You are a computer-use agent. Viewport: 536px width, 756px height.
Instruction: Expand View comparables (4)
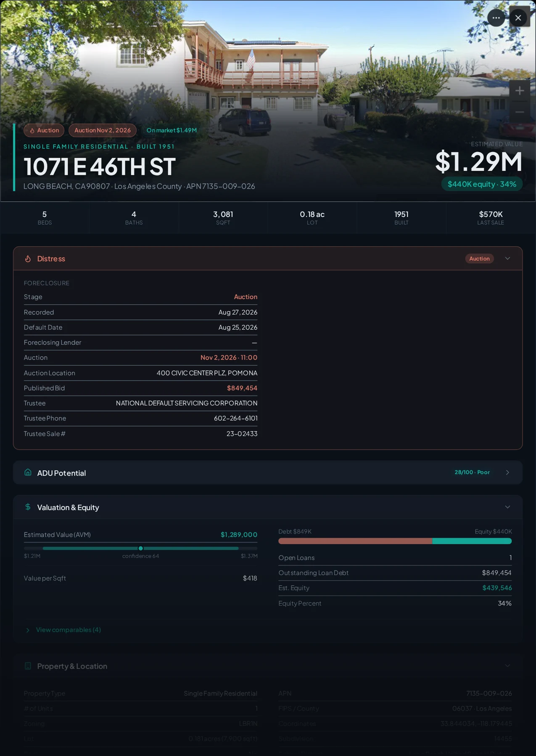click(63, 630)
